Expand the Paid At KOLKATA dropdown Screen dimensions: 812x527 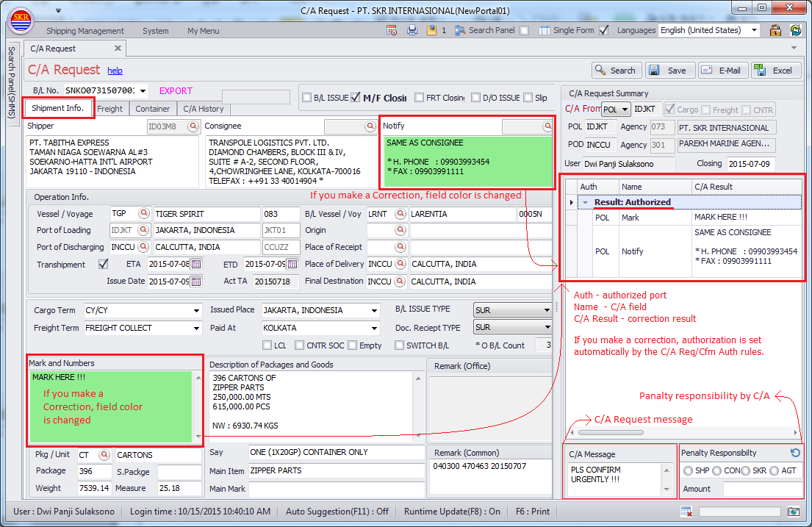pos(374,328)
